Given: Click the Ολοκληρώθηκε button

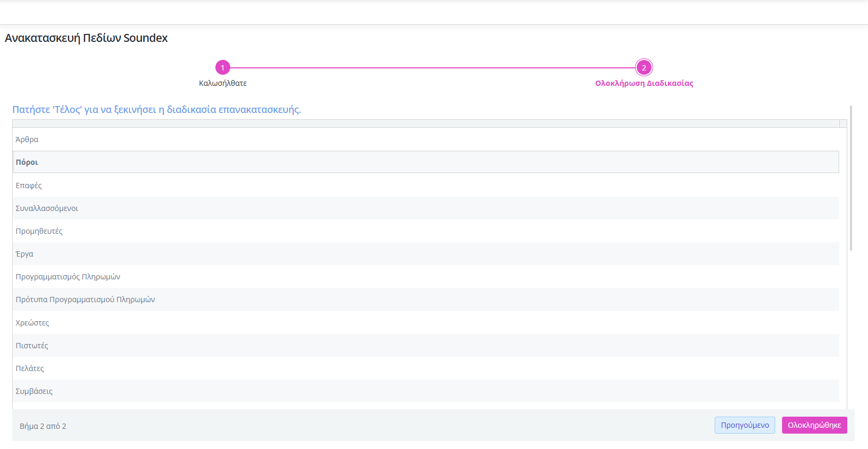Looking at the screenshot, I should (814, 425).
